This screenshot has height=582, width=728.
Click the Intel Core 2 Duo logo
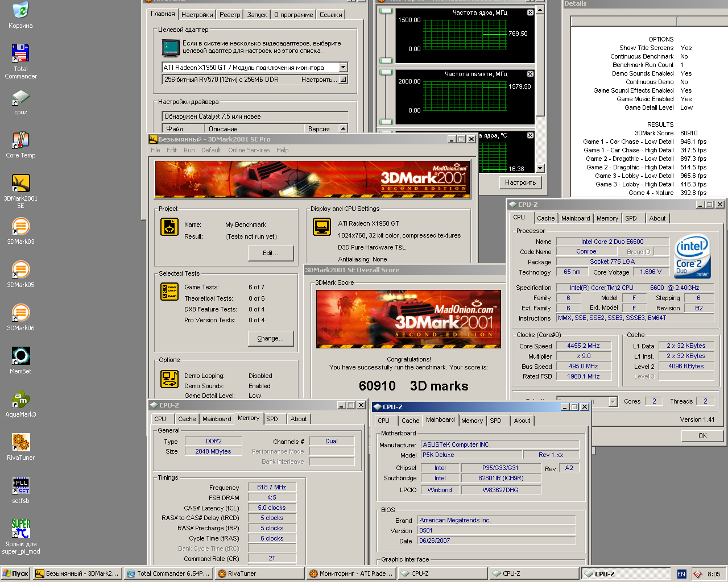692,256
